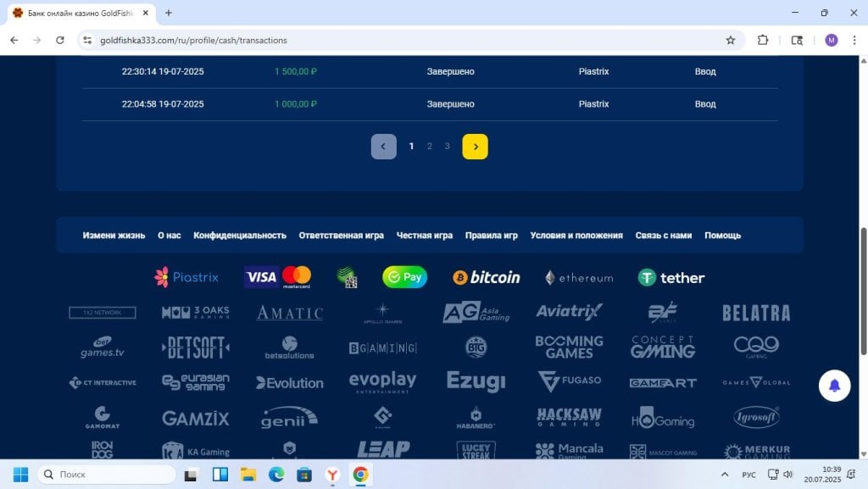Screen dimensions: 868x489
Task: Click the Booming Games provider logo
Action: tap(569, 347)
